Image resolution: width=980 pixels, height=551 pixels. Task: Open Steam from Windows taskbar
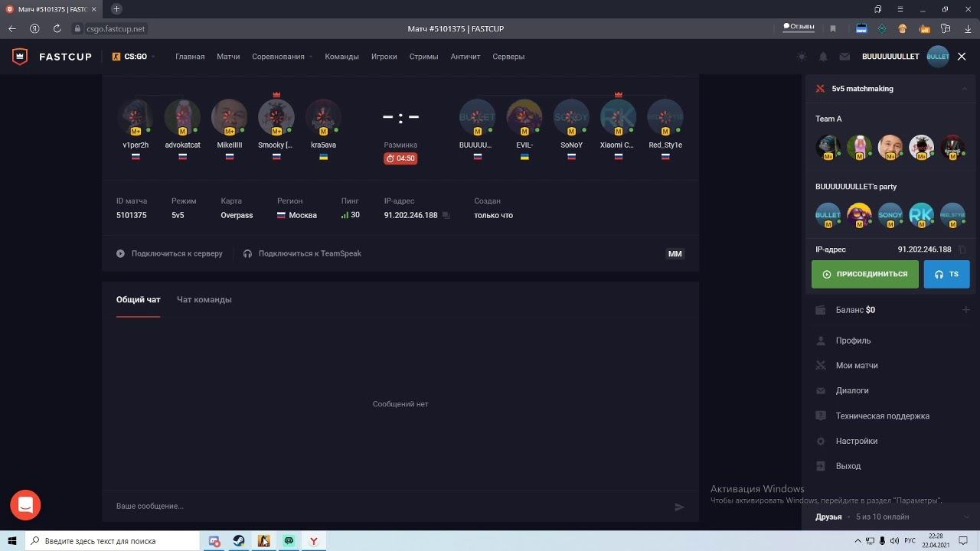pos(239,541)
